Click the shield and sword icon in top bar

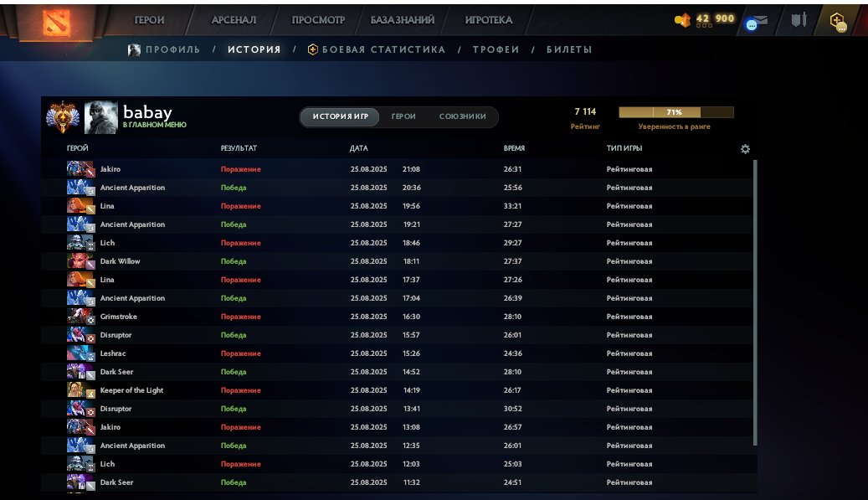799,20
